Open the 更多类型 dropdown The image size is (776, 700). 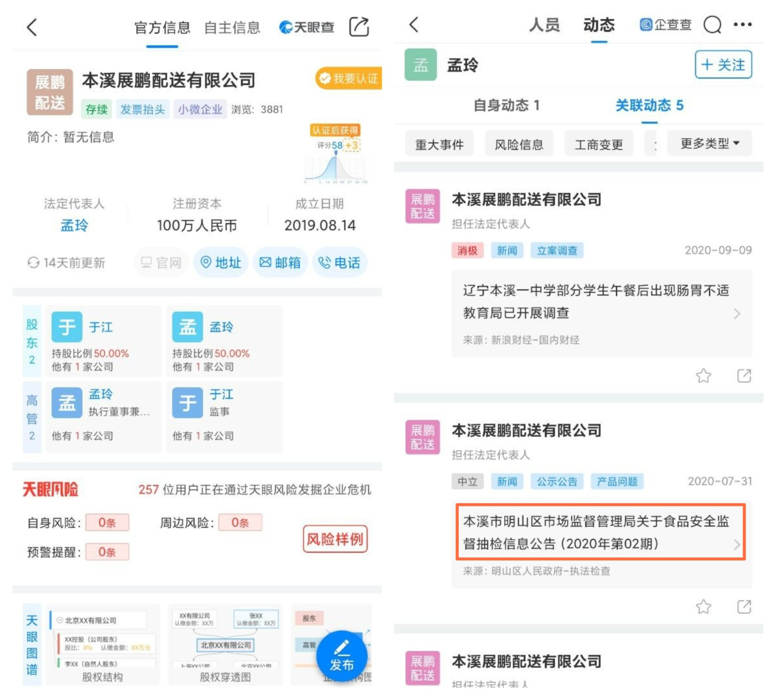click(710, 143)
